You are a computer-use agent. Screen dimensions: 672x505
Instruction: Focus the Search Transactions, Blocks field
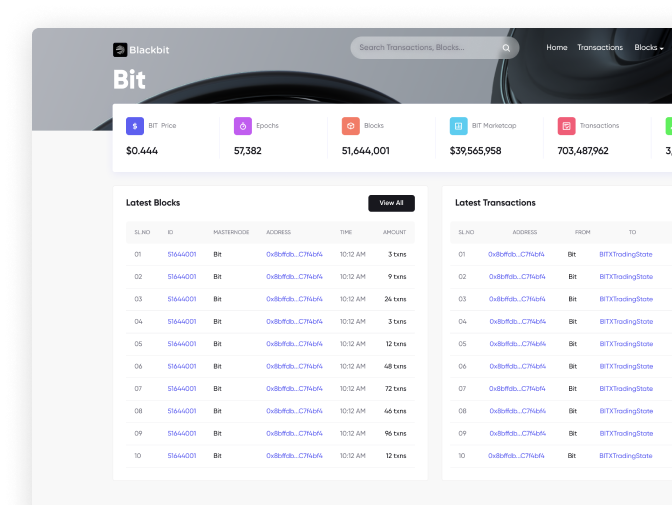[425, 48]
